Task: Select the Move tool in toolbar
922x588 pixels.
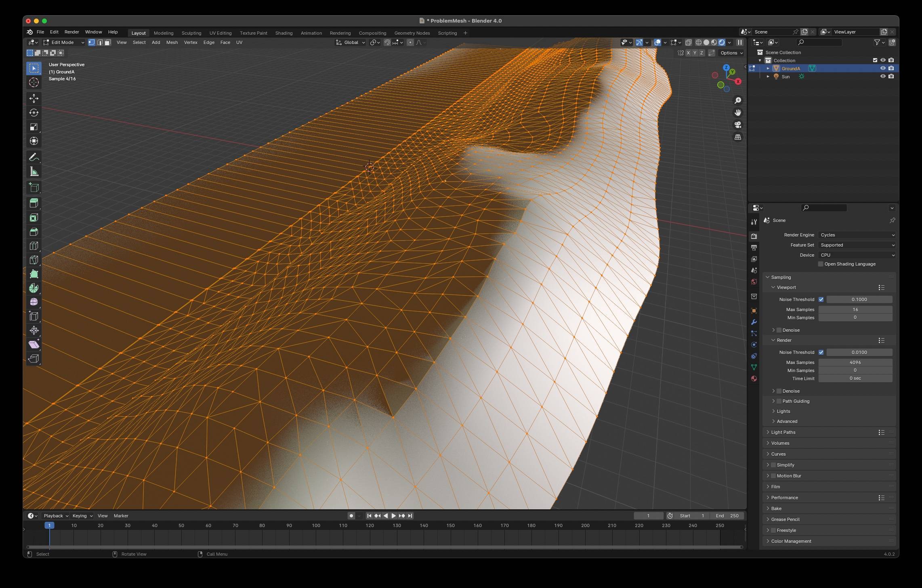Action: (34, 98)
